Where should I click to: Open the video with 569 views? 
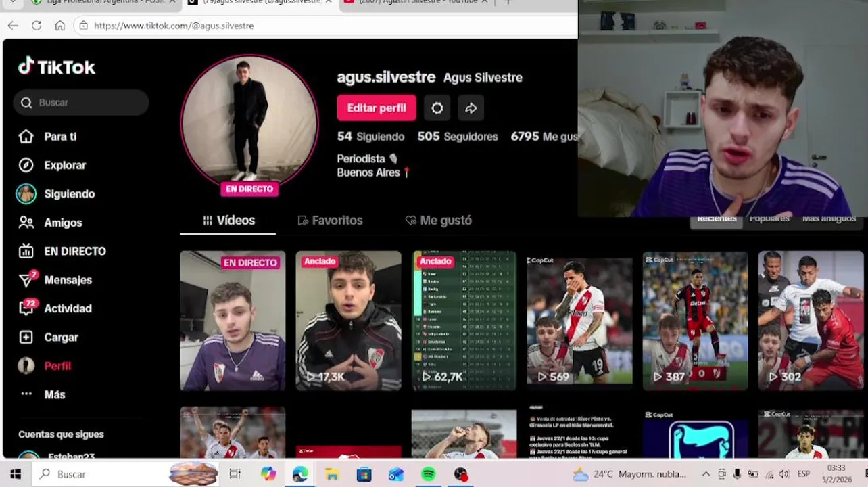(x=579, y=321)
